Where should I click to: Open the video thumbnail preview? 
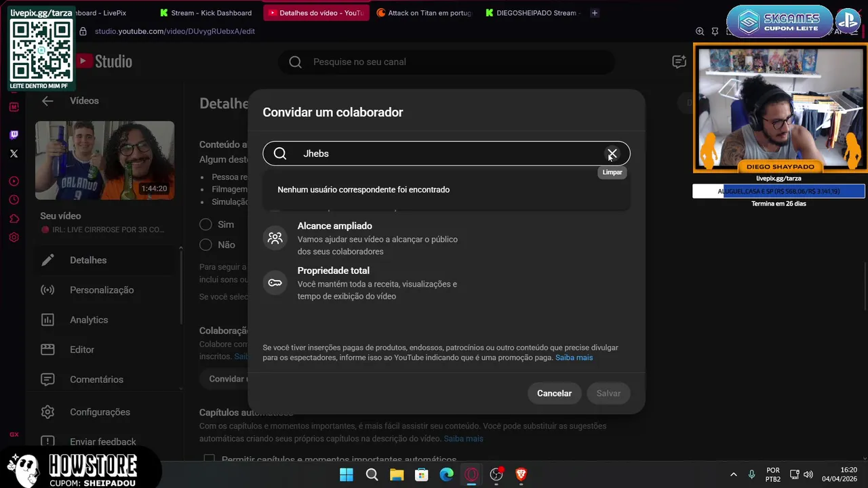(x=104, y=161)
